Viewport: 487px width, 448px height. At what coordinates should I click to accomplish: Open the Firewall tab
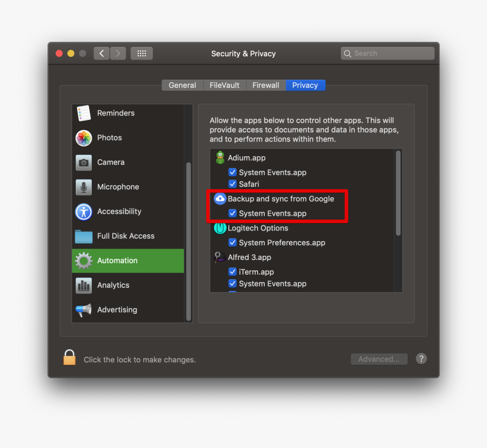(266, 85)
